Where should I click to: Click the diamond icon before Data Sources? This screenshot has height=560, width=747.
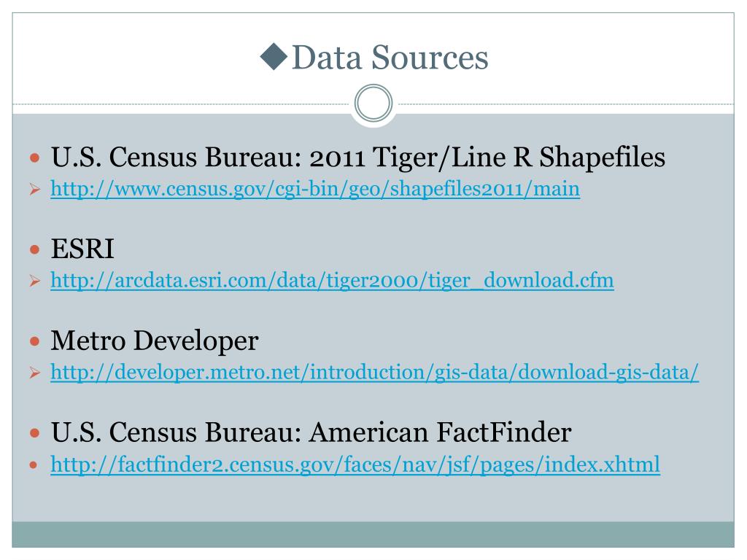point(274,57)
